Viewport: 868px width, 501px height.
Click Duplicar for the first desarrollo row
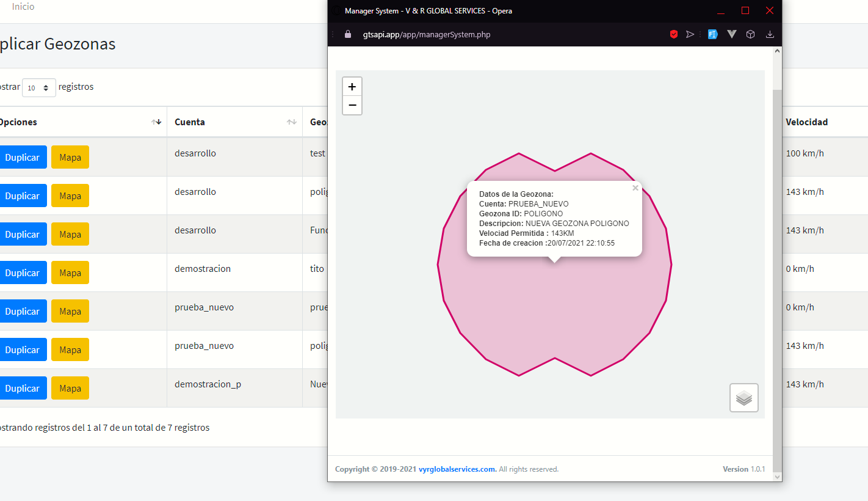23,157
